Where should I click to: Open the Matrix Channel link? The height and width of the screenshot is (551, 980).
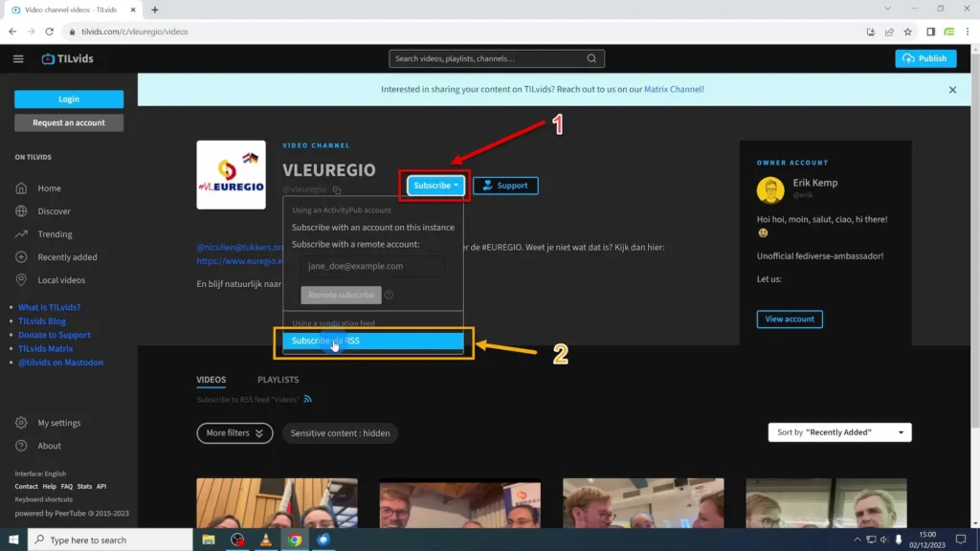(x=673, y=89)
